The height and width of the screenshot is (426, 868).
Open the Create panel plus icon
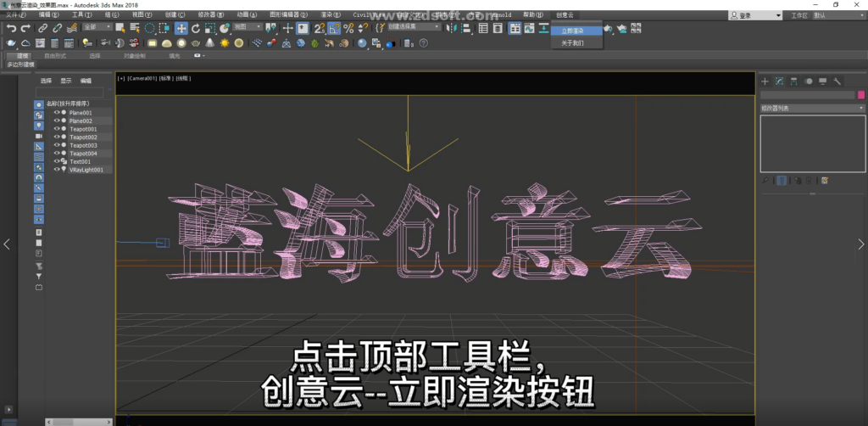(765, 81)
